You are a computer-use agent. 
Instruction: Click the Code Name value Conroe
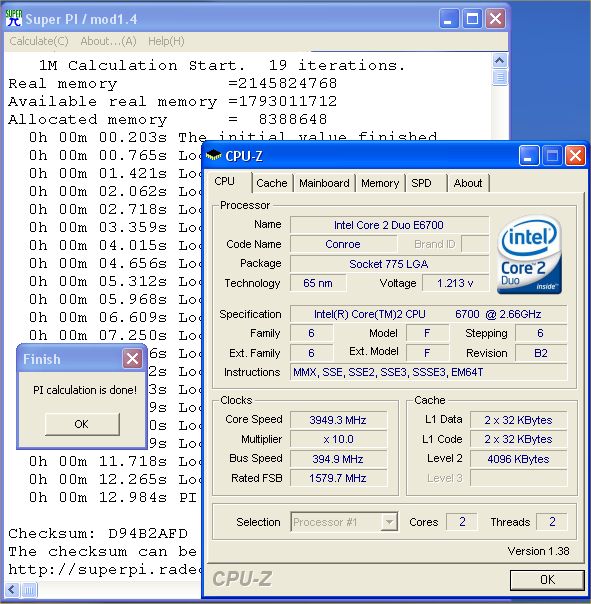point(343,244)
